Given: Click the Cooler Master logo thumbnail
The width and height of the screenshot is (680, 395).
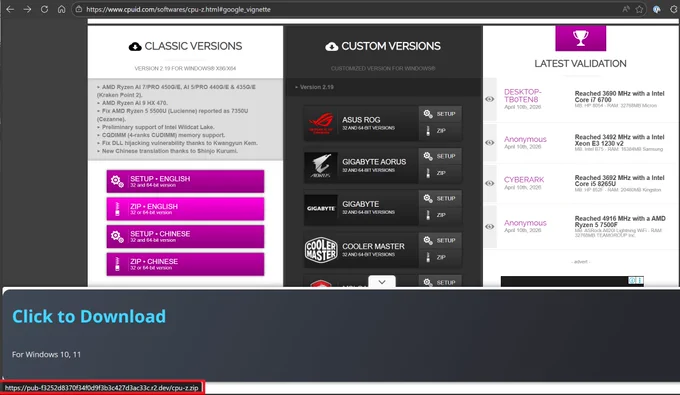Looking at the screenshot, I should point(321,250).
